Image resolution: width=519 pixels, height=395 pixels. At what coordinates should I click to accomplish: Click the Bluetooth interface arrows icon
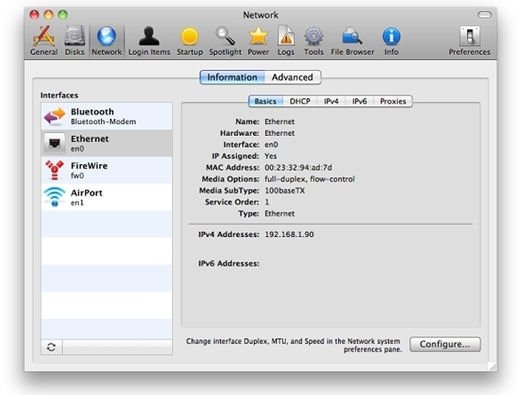click(55, 116)
